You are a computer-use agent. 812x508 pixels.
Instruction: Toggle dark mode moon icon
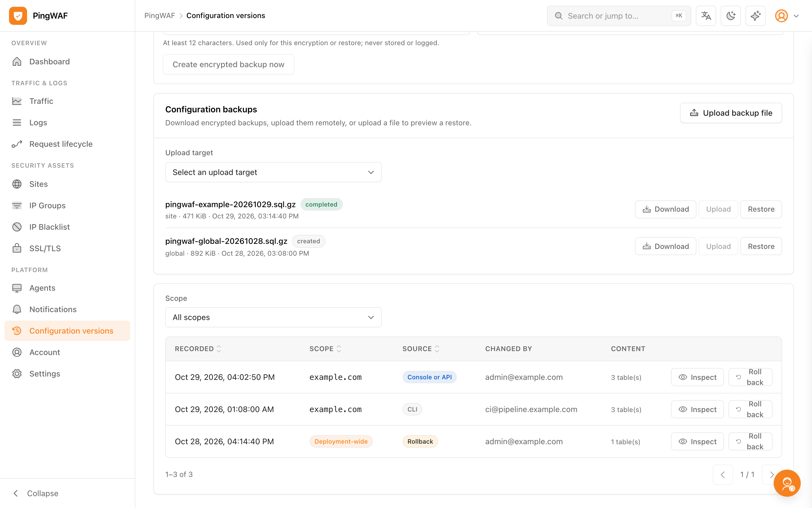click(731, 16)
